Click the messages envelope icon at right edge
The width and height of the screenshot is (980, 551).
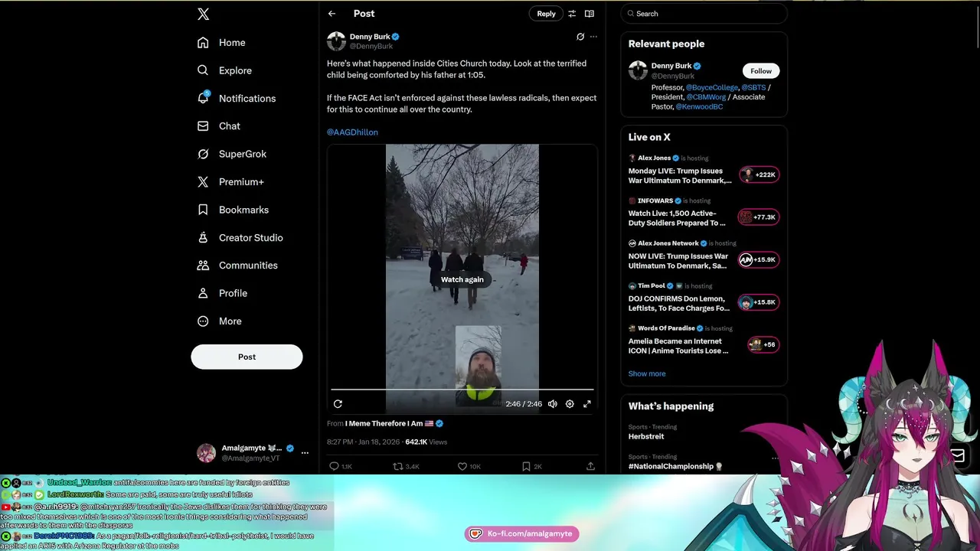point(957,456)
